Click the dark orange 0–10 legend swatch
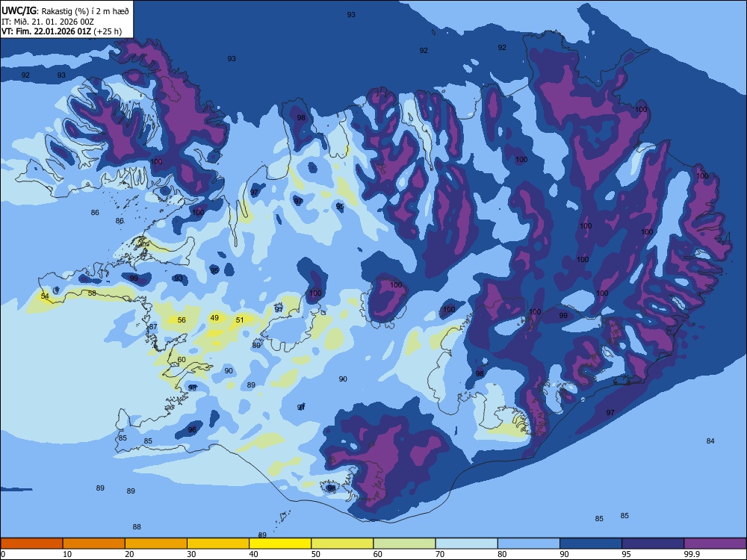This screenshot has height=560, width=747. point(31,544)
